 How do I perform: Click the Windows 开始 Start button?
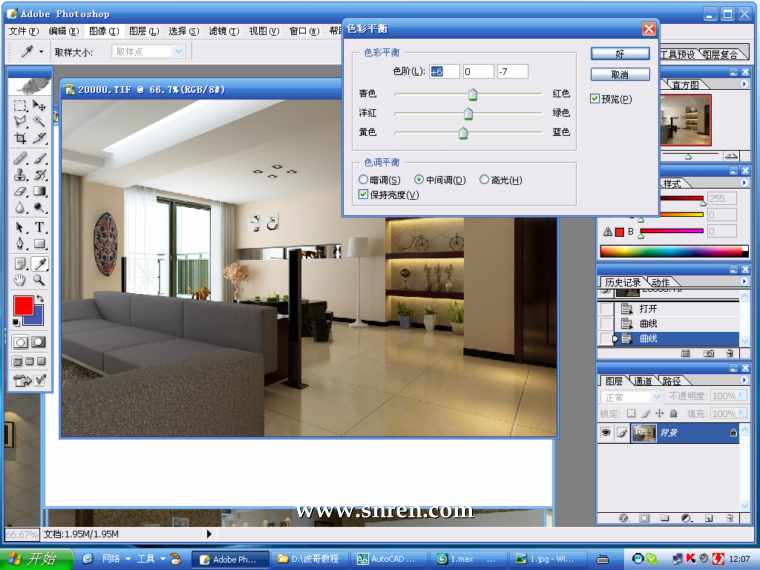(x=36, y=559)
